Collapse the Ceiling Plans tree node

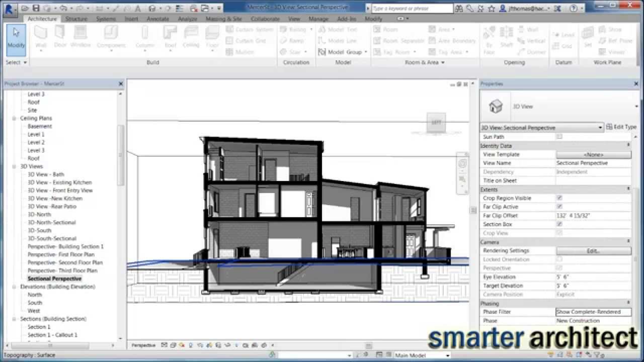pos(14,118)
